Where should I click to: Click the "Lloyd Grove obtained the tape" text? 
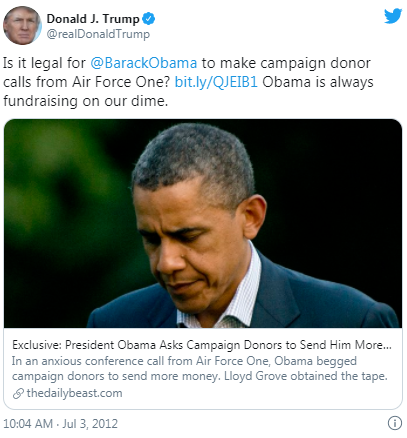tap(306, 376)
